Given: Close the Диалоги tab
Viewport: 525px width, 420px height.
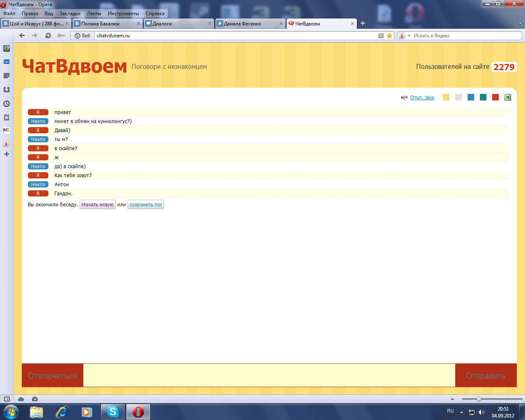Looking at the screenshot, I should [x=210, y=24].
